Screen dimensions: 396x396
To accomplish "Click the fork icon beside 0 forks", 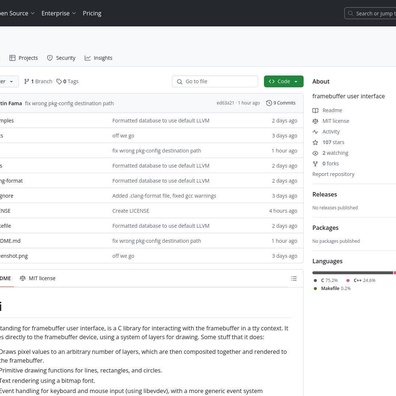I will tap(315, 164).
